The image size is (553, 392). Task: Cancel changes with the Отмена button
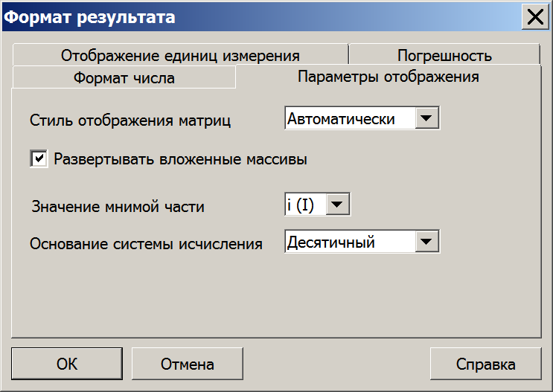tap(188, 364)
